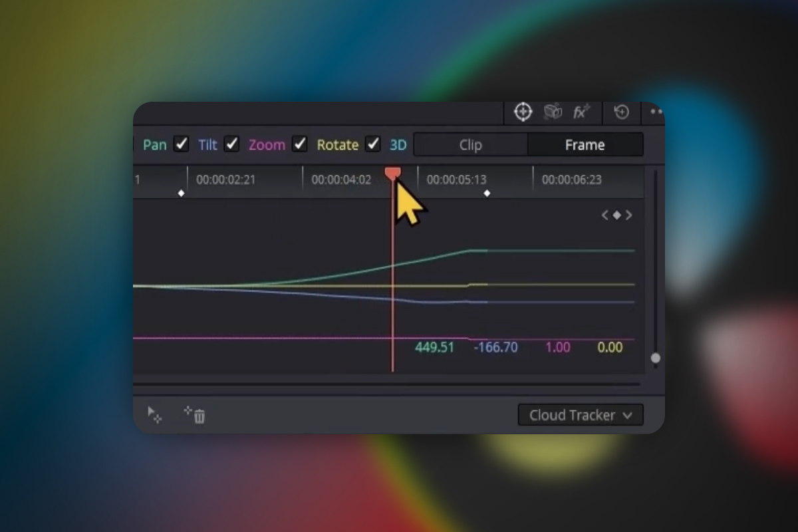Open the Tracker window crosshair icon
The width and height of the screenshot is (798, 532).
pos(523,112)
